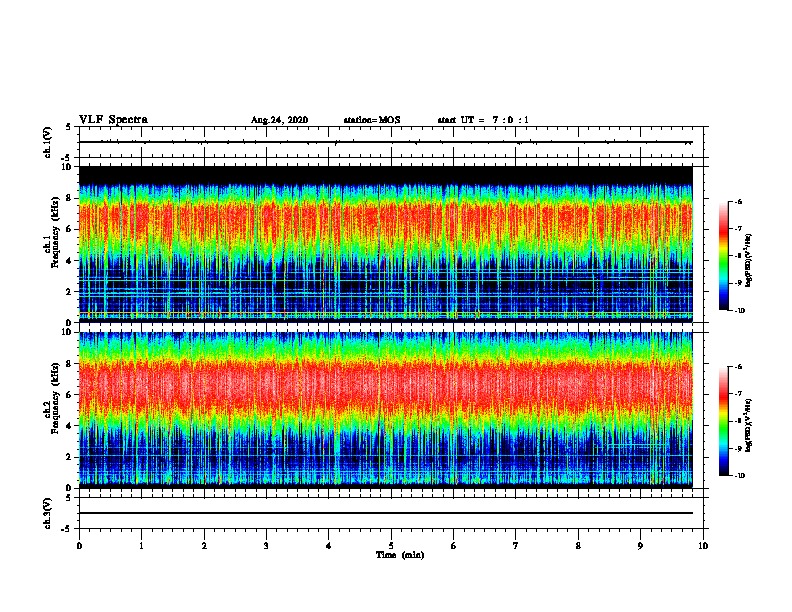792x612 pixels.
Task: Select the ch.2 "Frequency (kHz)" axis label
Action: pyautogui.click(x=56, y=398)
